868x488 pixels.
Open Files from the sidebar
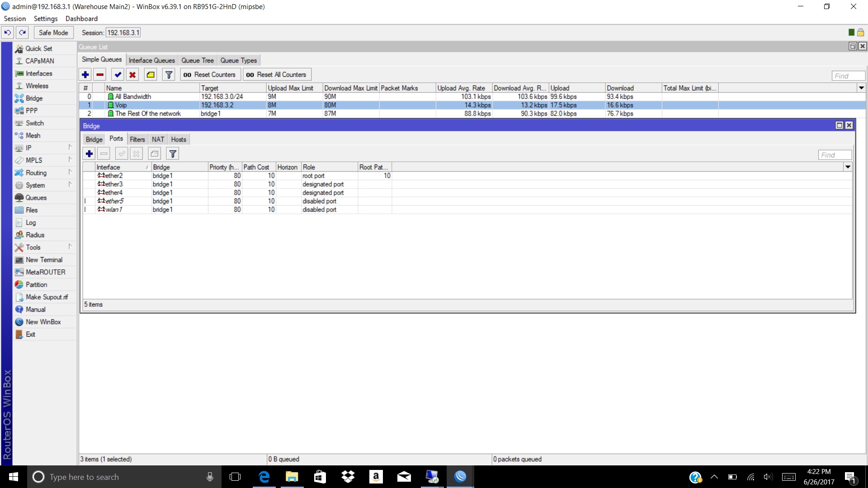click(x=44, y=210)
